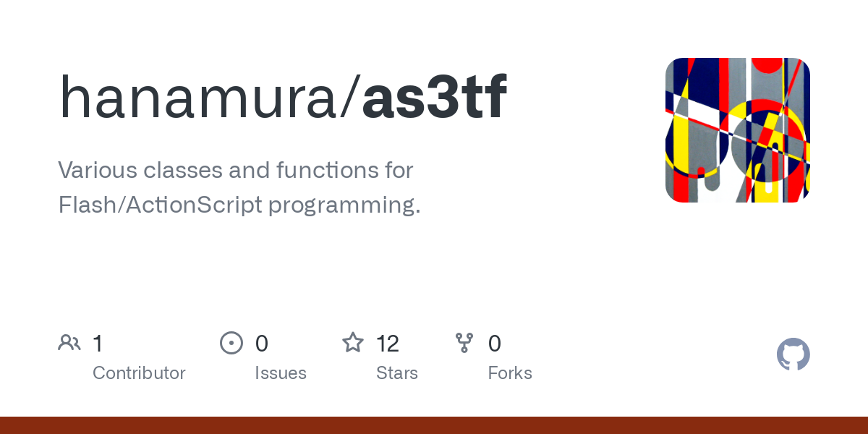
Task: Click the contributor count 1
Action: click(98, 344)
